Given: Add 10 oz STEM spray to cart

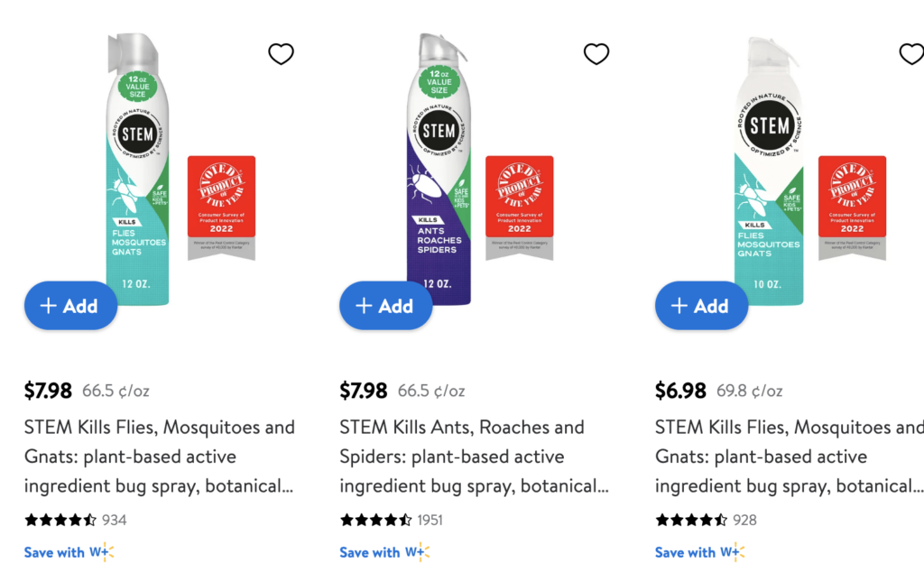Looking at the screenshot, I should point(701,306).
